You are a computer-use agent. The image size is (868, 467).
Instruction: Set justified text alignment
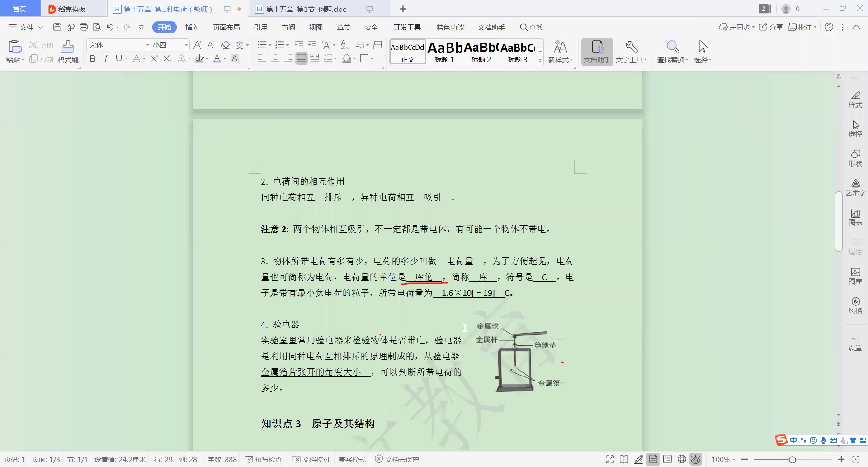[302, 58]
